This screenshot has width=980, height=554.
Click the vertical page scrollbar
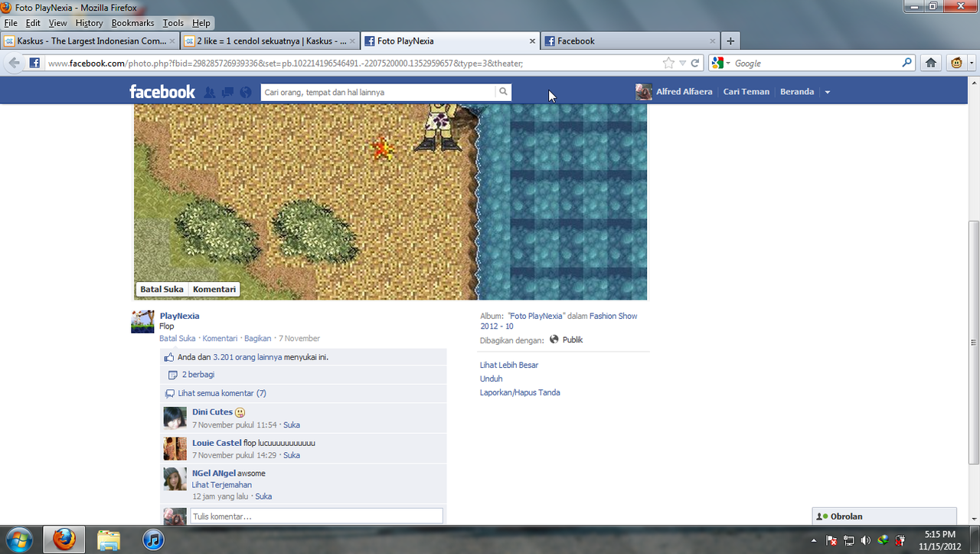(x=974, y=300)
